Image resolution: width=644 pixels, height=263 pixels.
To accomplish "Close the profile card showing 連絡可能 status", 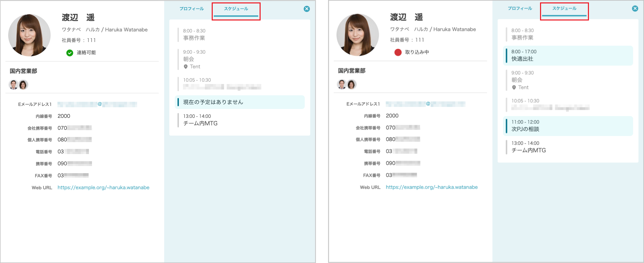I will point(307,9).
